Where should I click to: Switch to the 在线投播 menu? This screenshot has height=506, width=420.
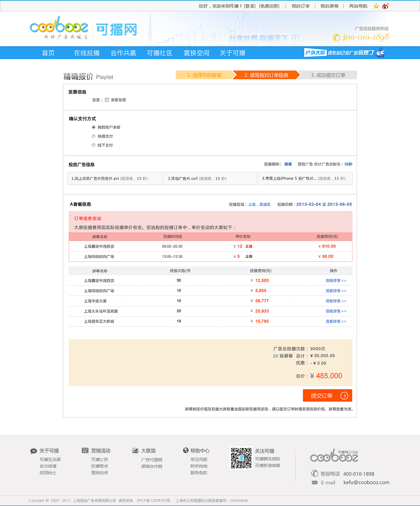tap(87, 53)
